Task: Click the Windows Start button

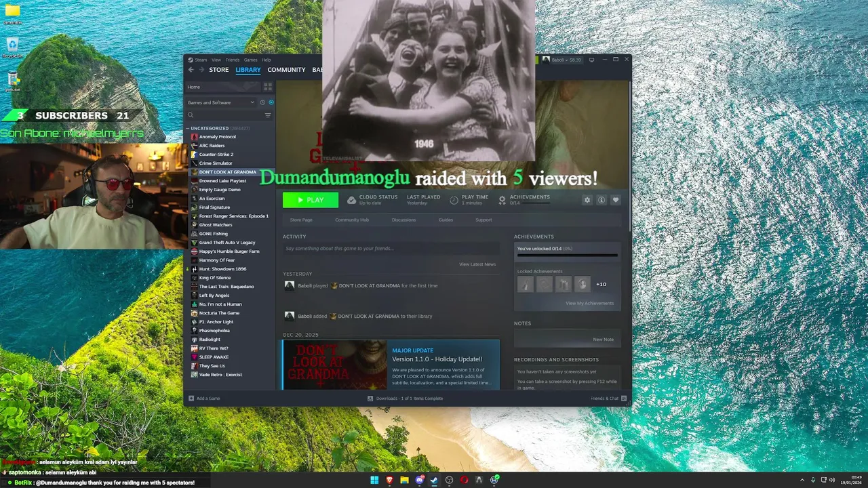Action: click(374, 480)
